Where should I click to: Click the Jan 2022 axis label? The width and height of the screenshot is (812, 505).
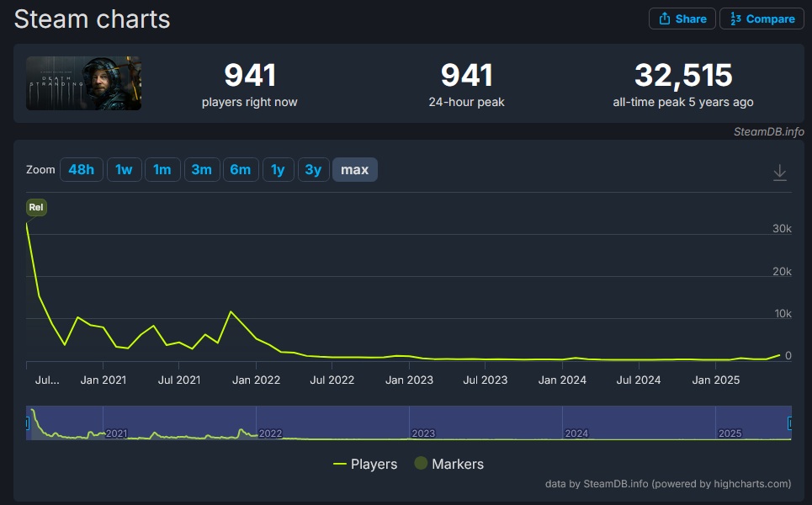[x=256, y=380]
